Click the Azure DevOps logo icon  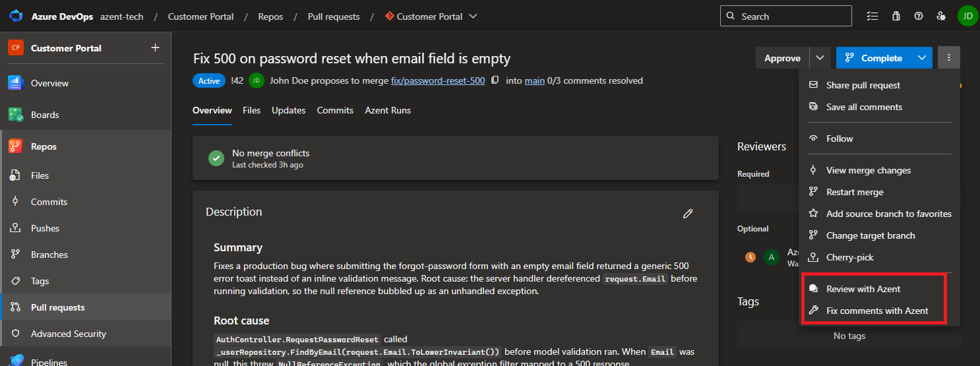(16, 16)
